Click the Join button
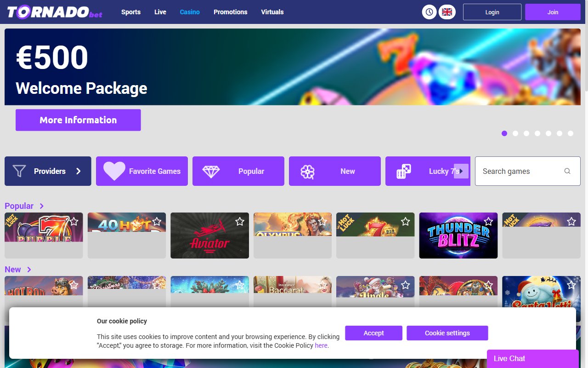 coord(553,12)
